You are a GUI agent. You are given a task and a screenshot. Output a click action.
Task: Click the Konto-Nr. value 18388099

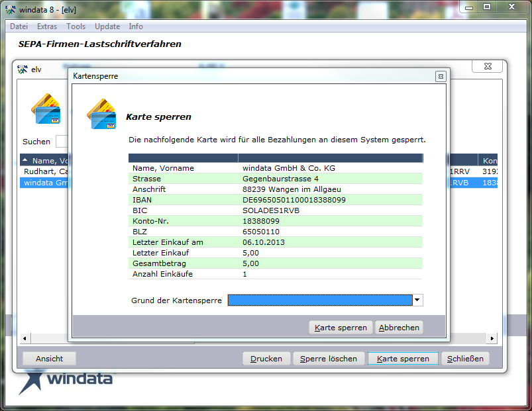(260, 221)
